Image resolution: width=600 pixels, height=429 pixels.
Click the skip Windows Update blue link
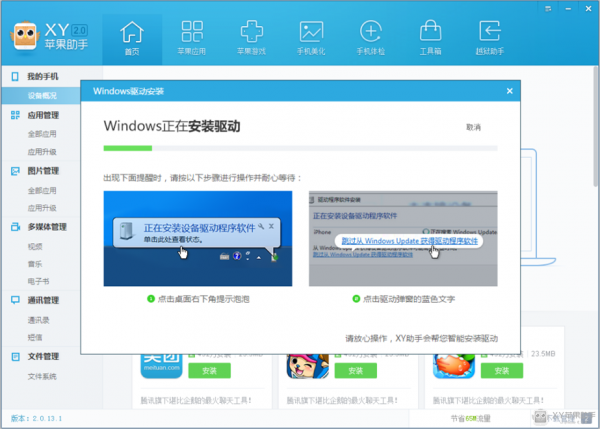pyautogui.click(x=409, y=241)
